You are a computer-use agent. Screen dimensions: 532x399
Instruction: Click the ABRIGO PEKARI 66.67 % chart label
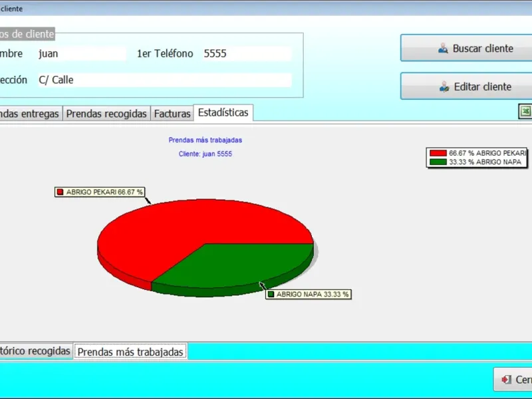[x=100, y=192]
